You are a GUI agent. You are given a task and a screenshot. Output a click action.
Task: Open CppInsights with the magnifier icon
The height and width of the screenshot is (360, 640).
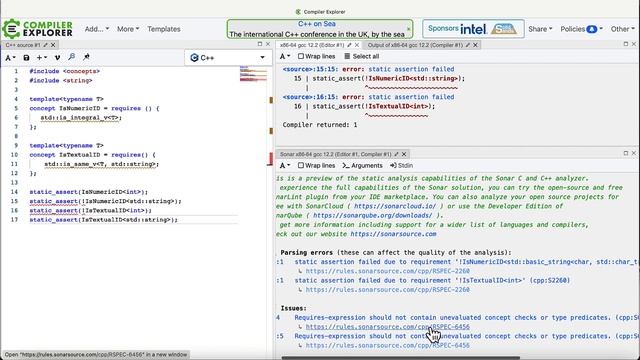point(71,57)
